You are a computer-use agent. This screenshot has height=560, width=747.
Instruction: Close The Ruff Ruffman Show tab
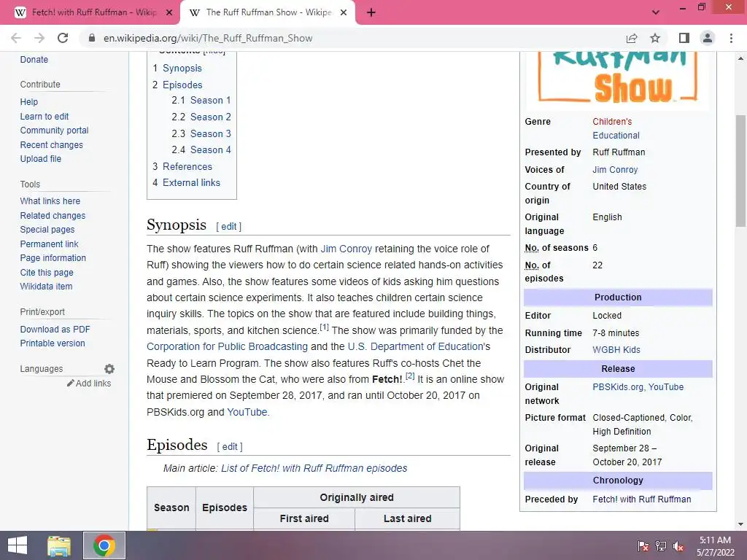[343, 12]
